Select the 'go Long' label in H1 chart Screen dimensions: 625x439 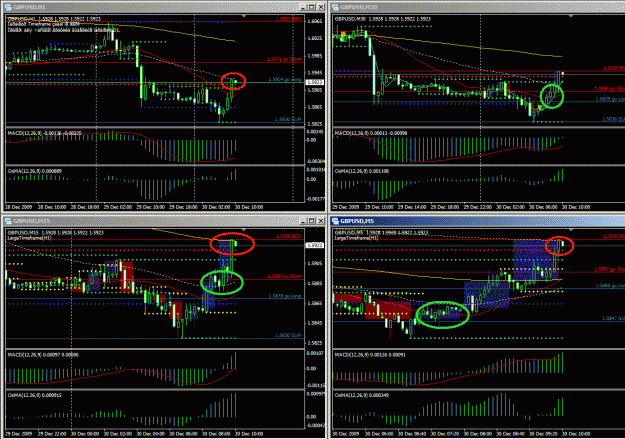click(x=285, y=79)
